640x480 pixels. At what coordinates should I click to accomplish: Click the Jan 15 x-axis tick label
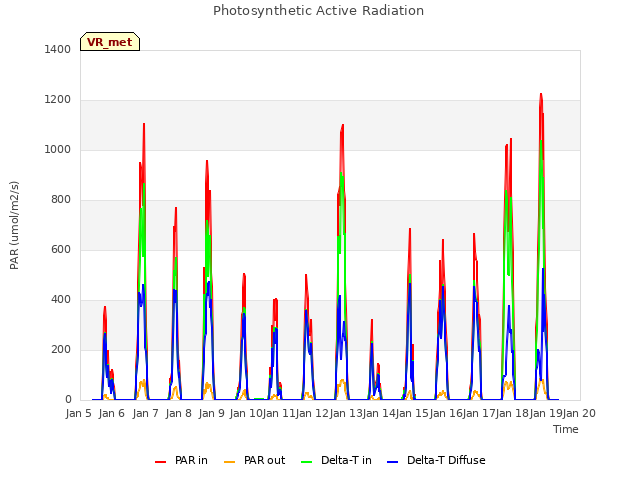pos(413,413)
